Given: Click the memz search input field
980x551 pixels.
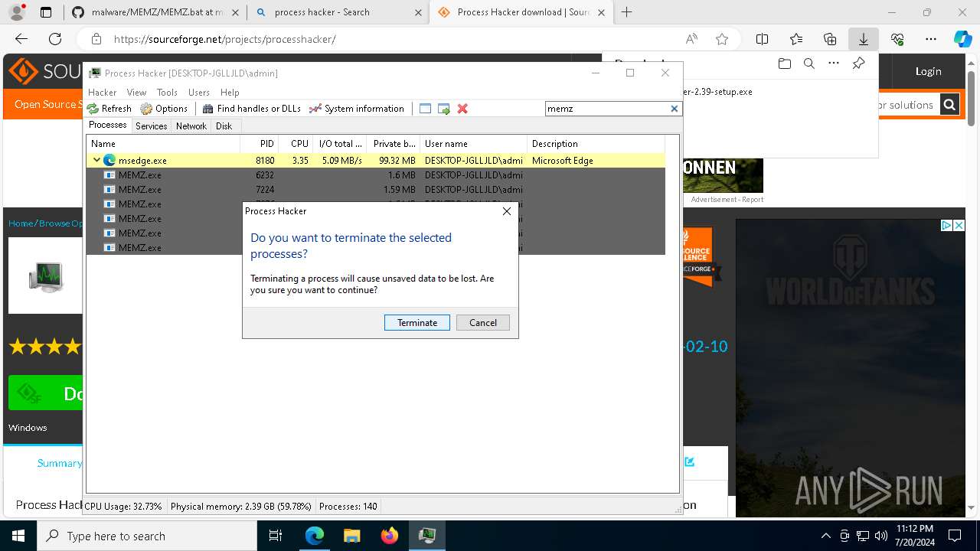Looking at the screenshot, I should coord(606,109).
